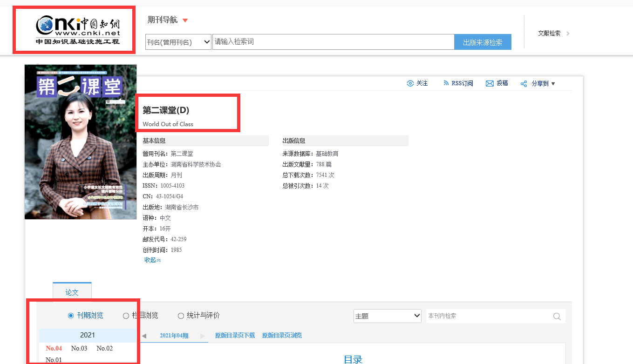633x364 pixels.
Task: Click the 投稿 link
Action: tap(502, 83)
